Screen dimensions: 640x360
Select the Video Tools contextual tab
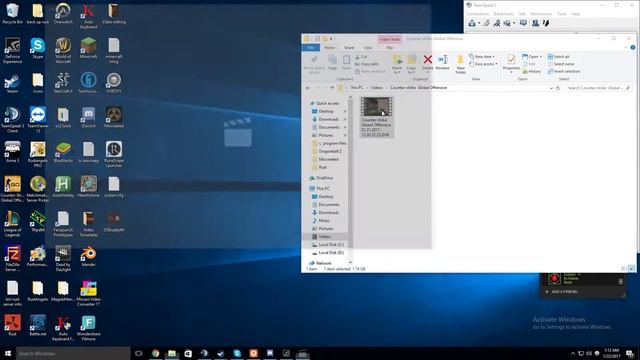389,39
